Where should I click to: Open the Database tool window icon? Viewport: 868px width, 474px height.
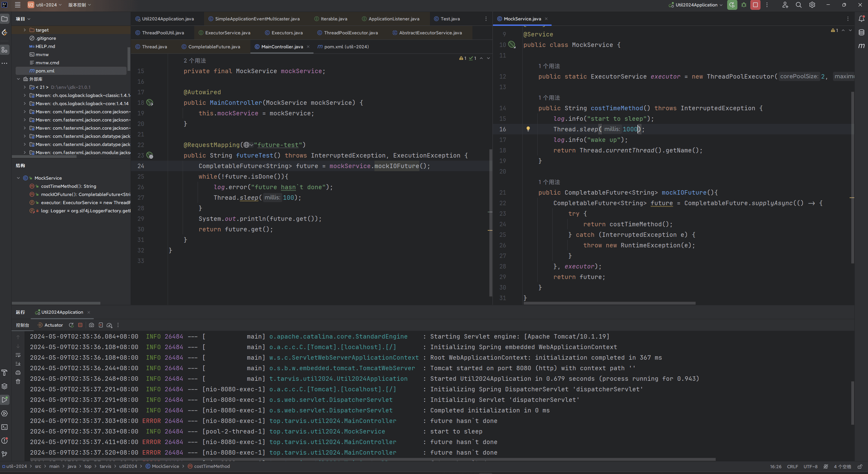pyautogui.click(x=861, y=32)
